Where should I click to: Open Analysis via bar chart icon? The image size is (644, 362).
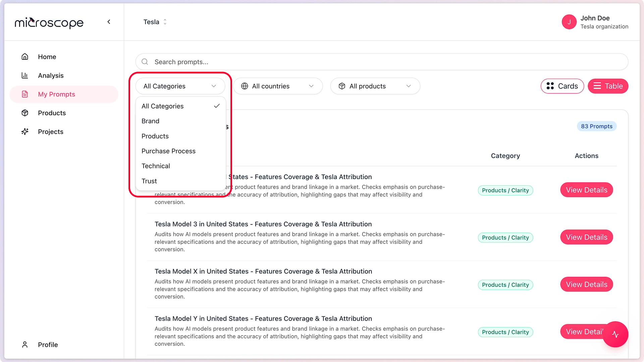pyautogui.click(x=25, y=75)
